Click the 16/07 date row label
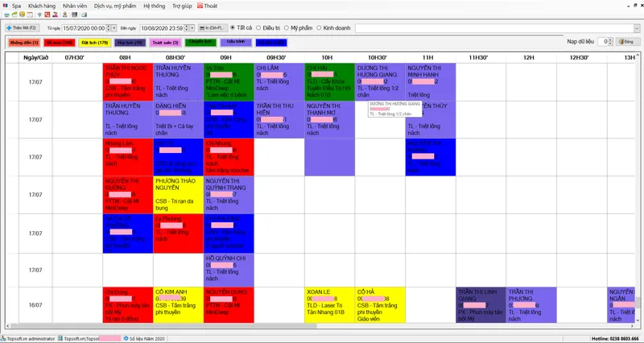The width and height of the screenshot is (644, 343). [x=35, y=305]
